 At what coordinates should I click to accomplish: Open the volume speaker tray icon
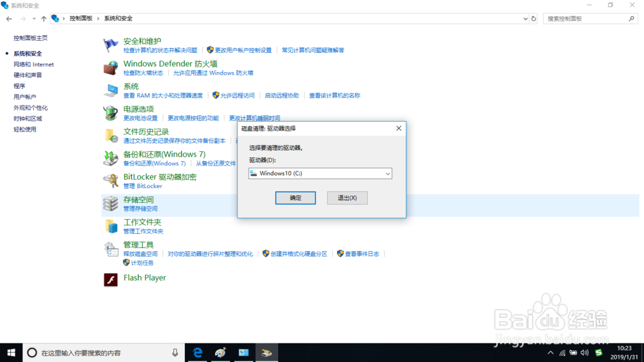(x=585, y=352)
